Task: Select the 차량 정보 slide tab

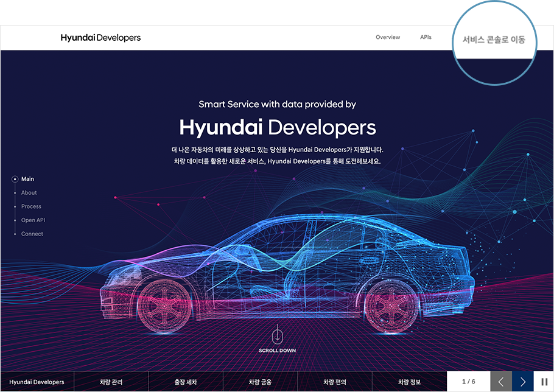Action: point(409,382)
